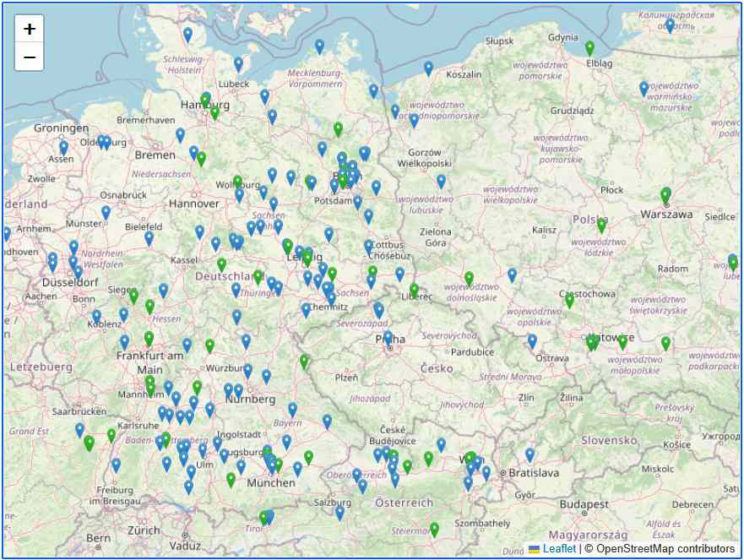This screenshot has width=744, height=560.
Task: Click the blue marker southeast of Lübeck
Action: tap(265, 97)
